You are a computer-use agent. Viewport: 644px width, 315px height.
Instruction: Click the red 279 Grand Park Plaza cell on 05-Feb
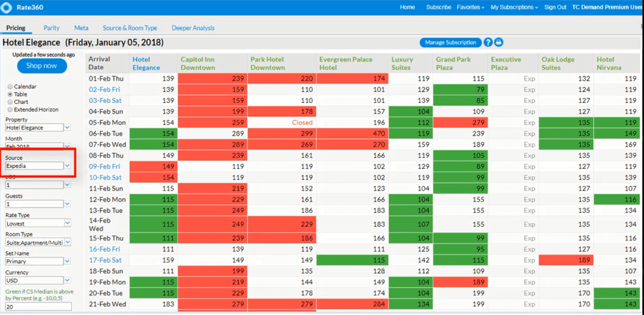pyautogui.click(x=460, y=122)
